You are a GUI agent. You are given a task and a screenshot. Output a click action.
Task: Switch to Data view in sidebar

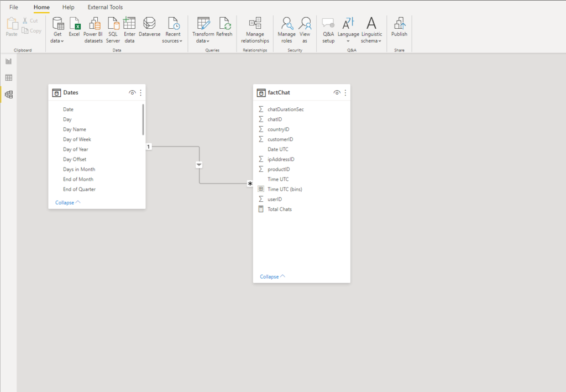coord(9,77)
